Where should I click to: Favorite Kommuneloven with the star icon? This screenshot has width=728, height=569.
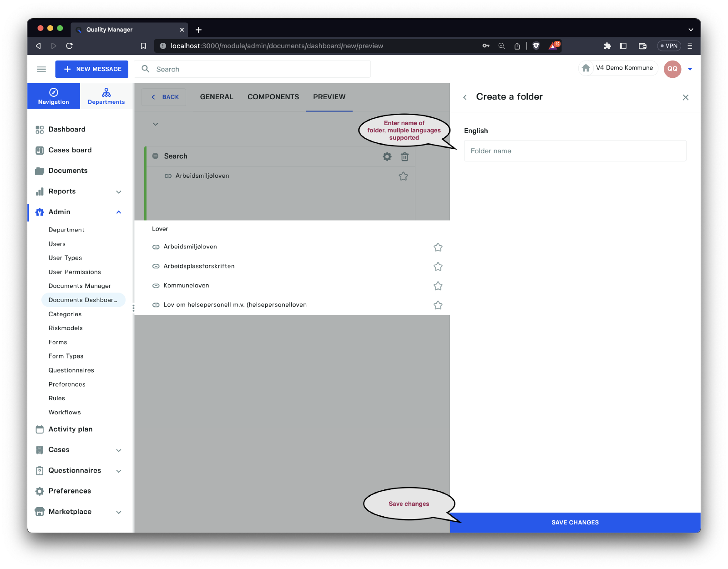(438, 286)
